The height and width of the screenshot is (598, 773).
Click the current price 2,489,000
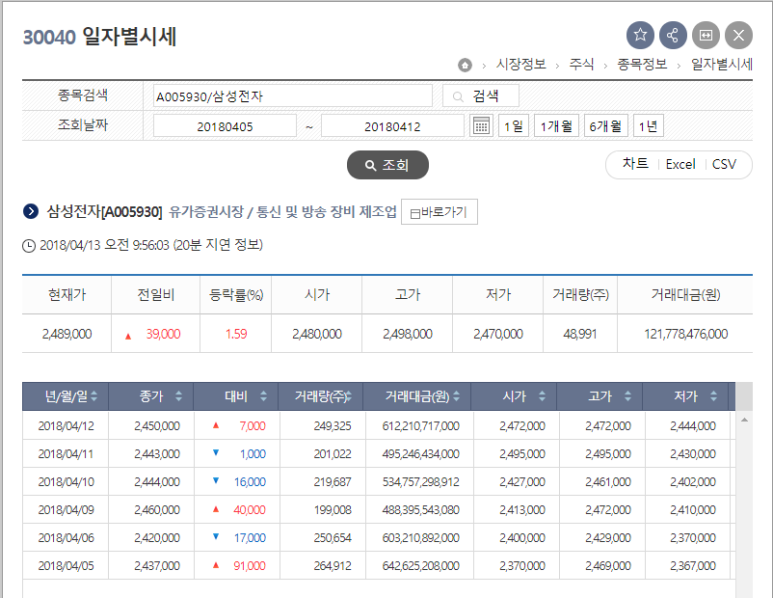pos(67,334)
